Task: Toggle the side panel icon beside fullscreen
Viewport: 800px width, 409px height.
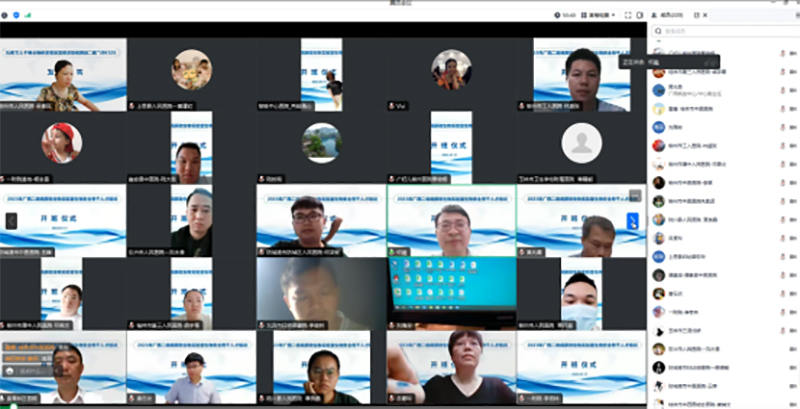Action: coord(640,17)
